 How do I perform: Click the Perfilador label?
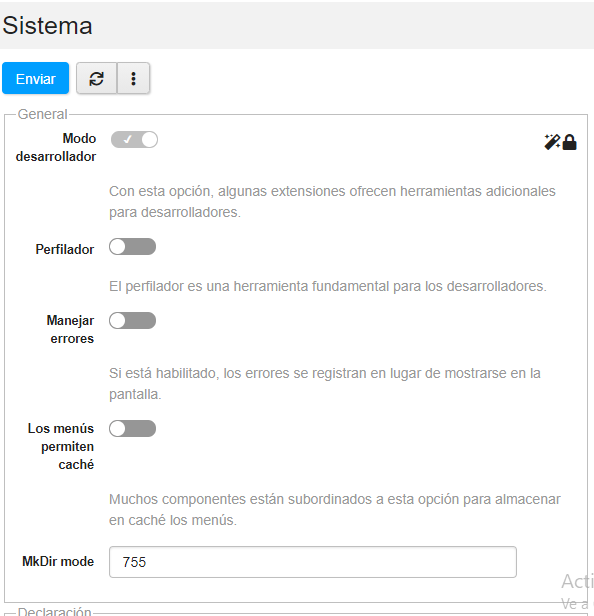pos(65,249)
